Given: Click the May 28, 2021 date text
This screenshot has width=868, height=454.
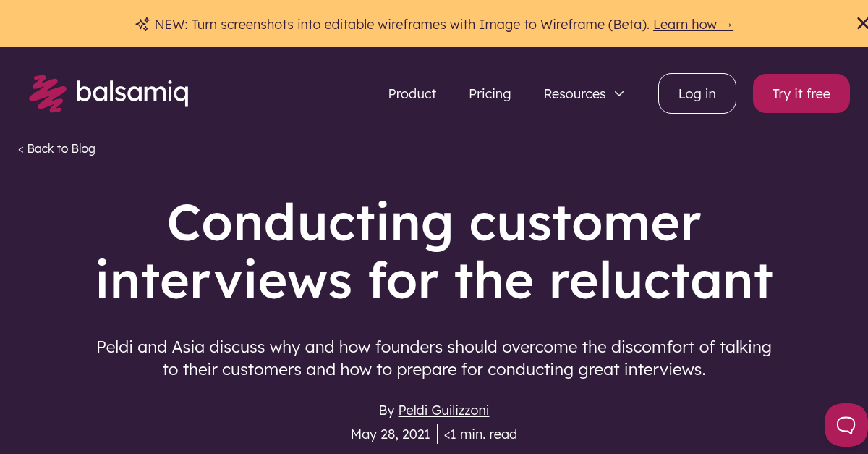Looking at the screenshot, I should click(x=390, y=434).
